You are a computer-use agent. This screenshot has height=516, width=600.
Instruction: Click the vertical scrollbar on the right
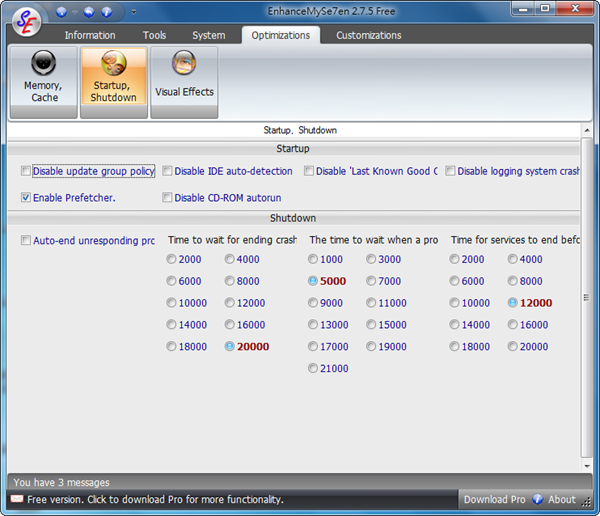[587, 300]
